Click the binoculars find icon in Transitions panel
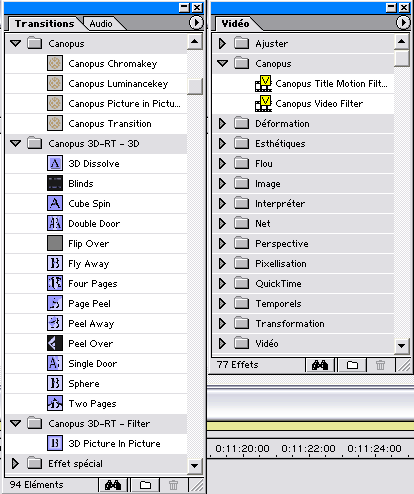This screenshot has height=494, width=414. tap(113, 485)
